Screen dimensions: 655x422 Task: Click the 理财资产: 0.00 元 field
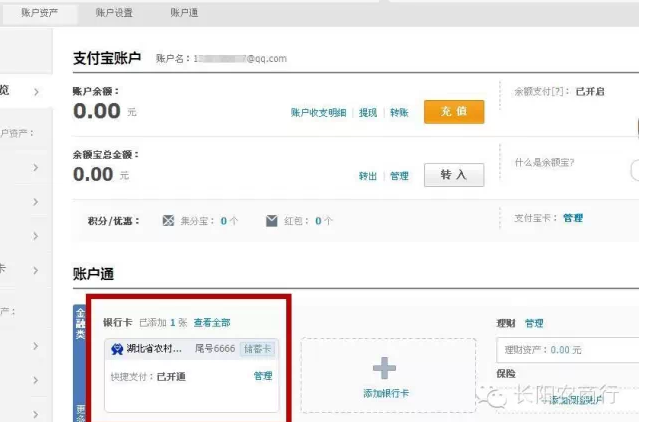point(568,350)
